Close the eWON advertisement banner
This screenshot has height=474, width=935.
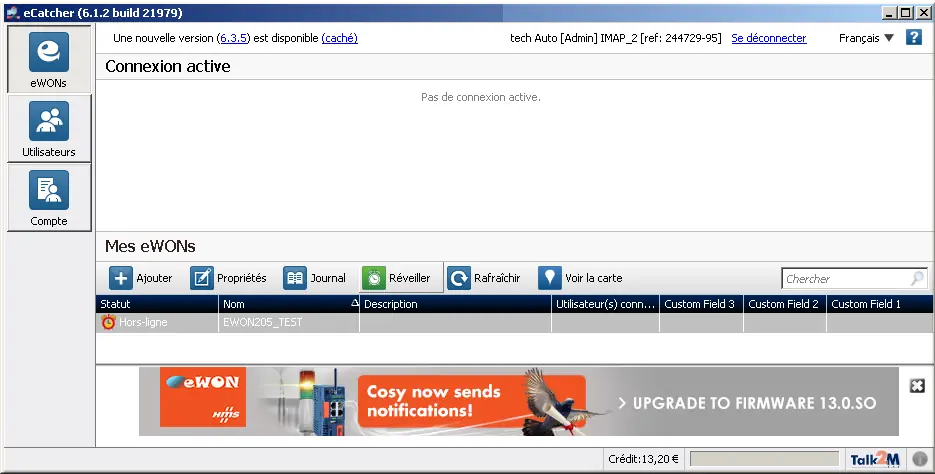point(917,386)
